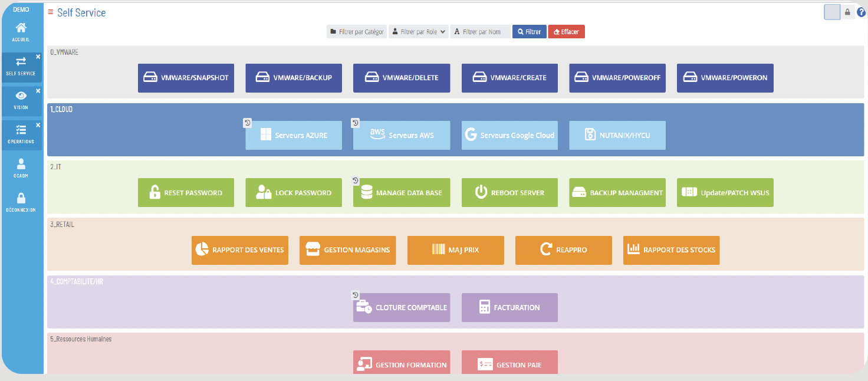868x381 pixels.
Task: Expand the Filtrer par Role dropdown
Action: pos(419,32)
